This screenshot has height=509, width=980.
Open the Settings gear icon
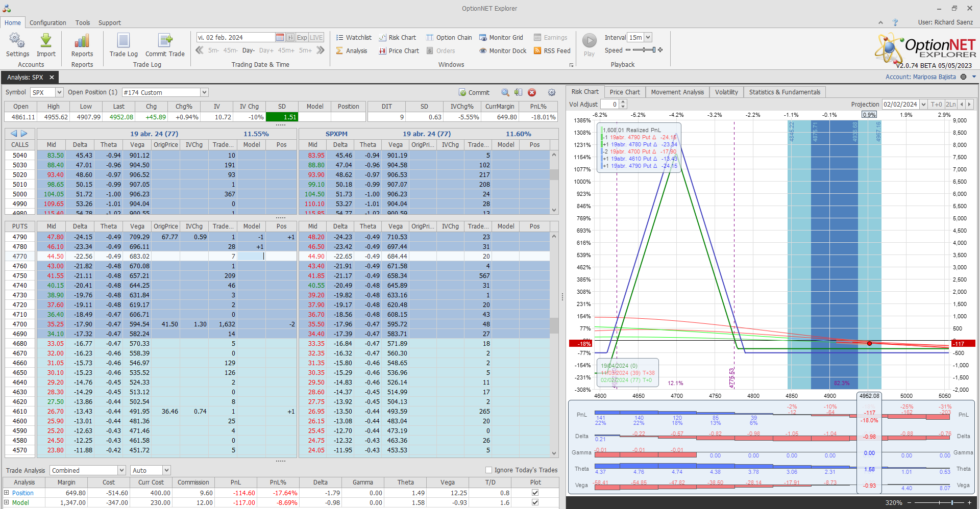(17, 41)
